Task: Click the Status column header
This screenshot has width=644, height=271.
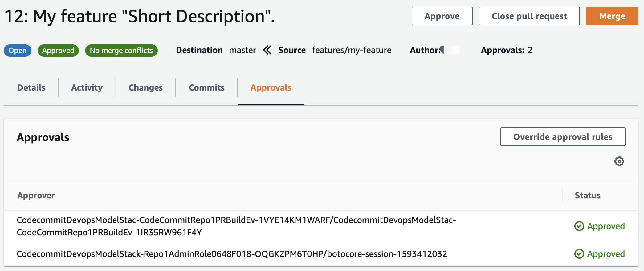Action: [588, 196]
